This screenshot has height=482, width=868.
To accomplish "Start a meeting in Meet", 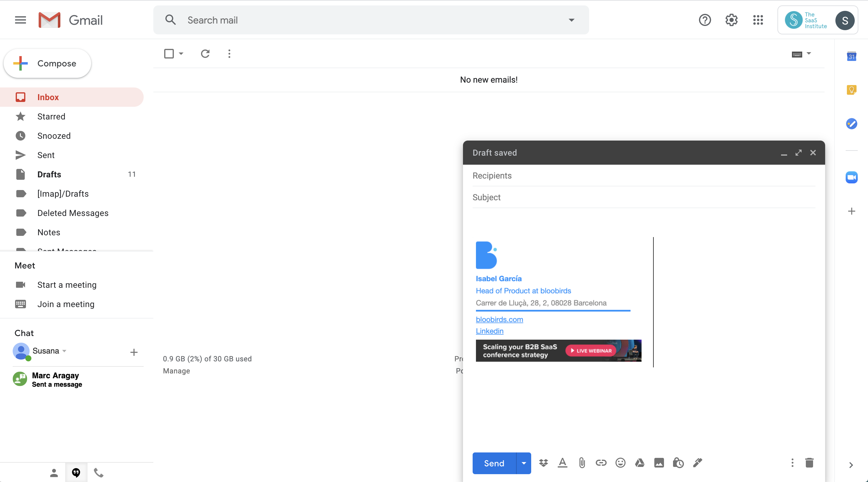I will coord(67,285).
